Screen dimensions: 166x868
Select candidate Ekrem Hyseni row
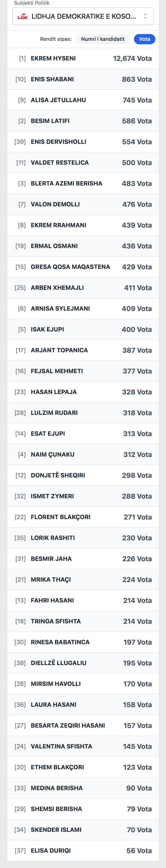(83, 59)
